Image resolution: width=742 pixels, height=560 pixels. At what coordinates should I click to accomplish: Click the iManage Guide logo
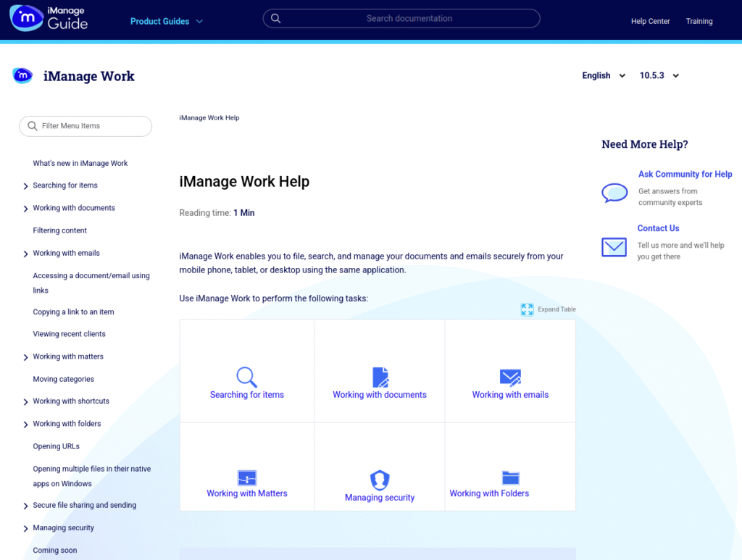click(49, 18)
